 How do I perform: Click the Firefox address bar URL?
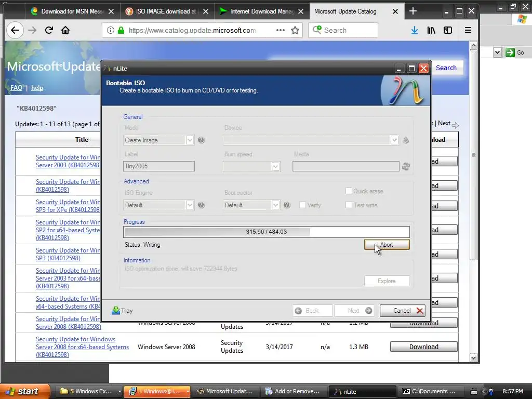192,30
